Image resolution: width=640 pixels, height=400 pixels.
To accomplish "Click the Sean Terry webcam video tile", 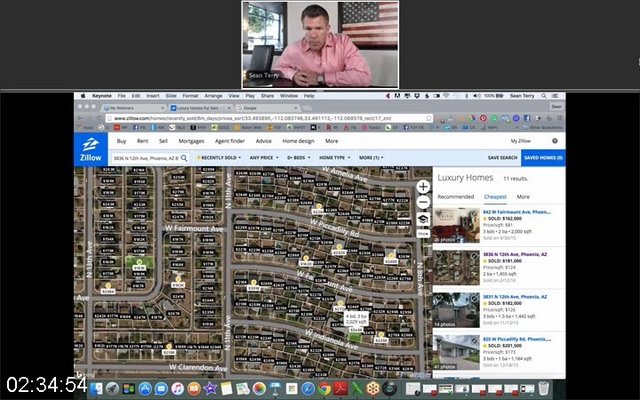I will pyautogui.click(x=320, y=44).
